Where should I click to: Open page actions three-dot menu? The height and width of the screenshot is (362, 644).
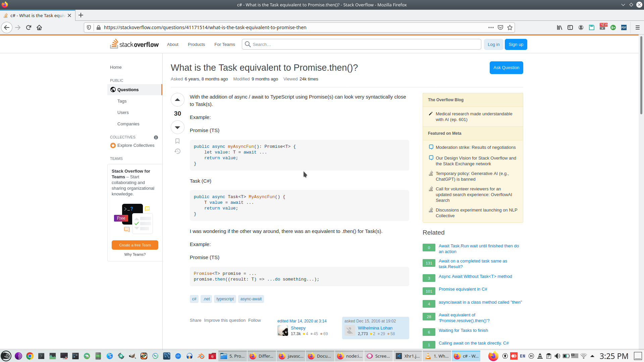tap(491, 27)
